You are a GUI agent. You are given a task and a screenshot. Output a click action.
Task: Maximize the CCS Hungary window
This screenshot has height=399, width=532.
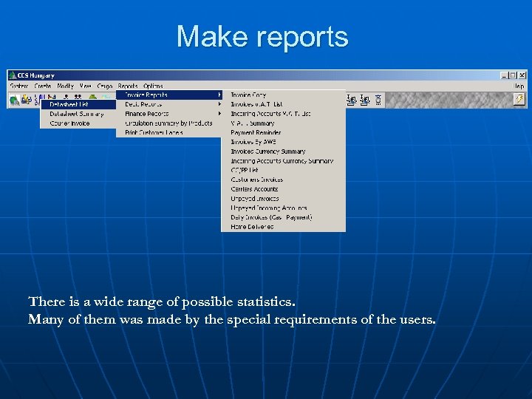click(513, 75)
